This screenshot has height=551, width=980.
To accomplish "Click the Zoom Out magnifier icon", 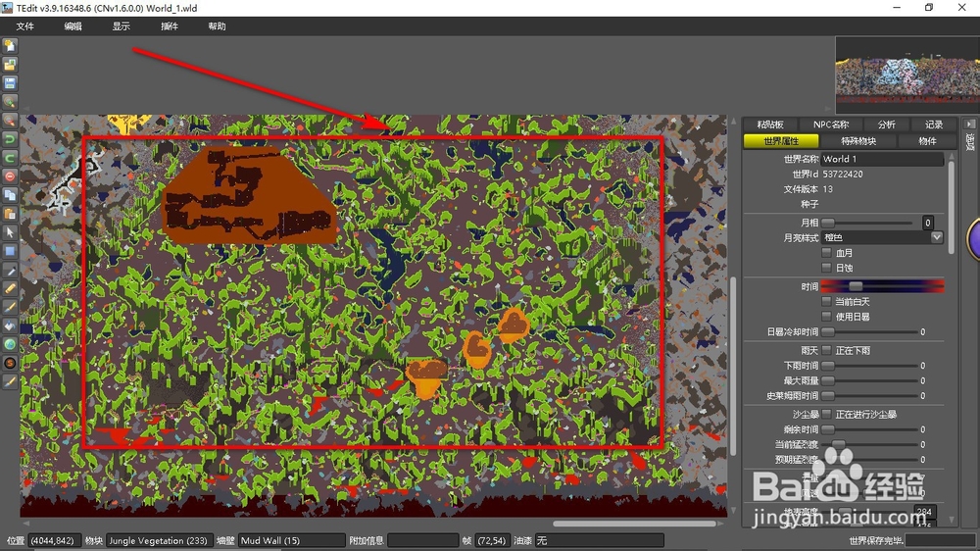I will pyautogui.click(x=10, y=121).
